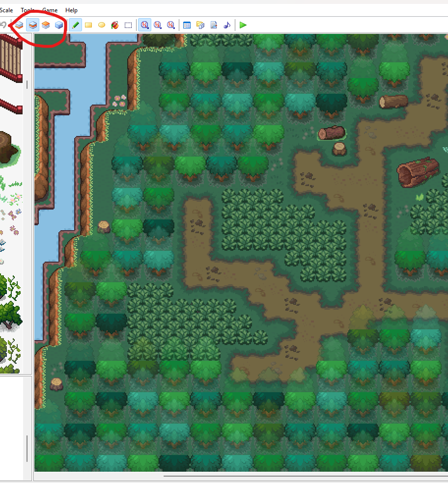Choose the yellow Rectangle drawing tool
The image size is (448, 483).
coord(88,25)
